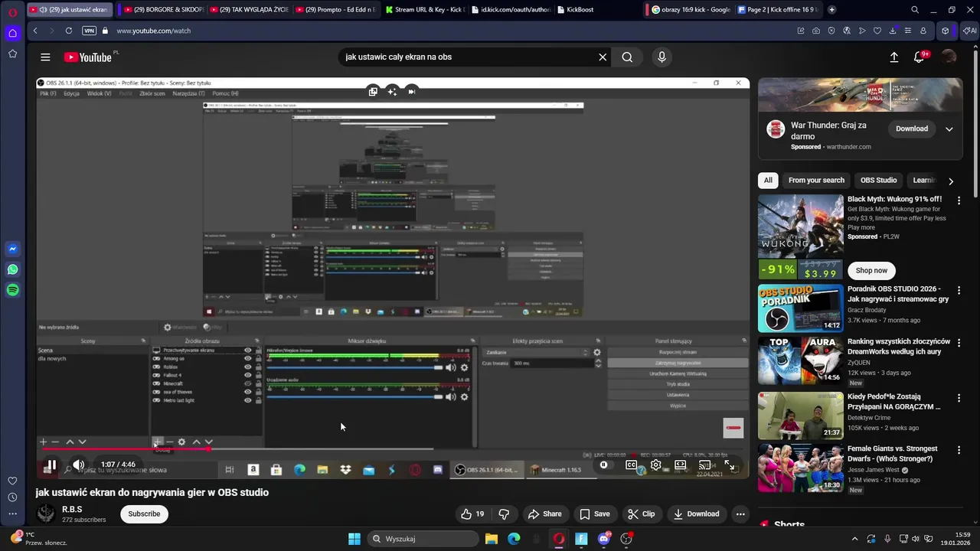Open options for the Detektyw Crime video
The width and height of the screenshot is (980, 551).
(959, 398)
